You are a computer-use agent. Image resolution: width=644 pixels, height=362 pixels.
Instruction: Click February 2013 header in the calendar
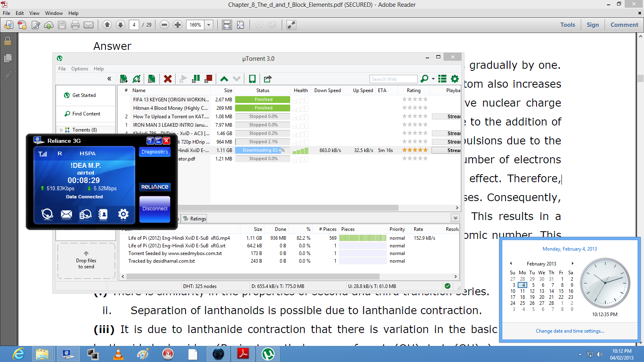click(541, 264)
